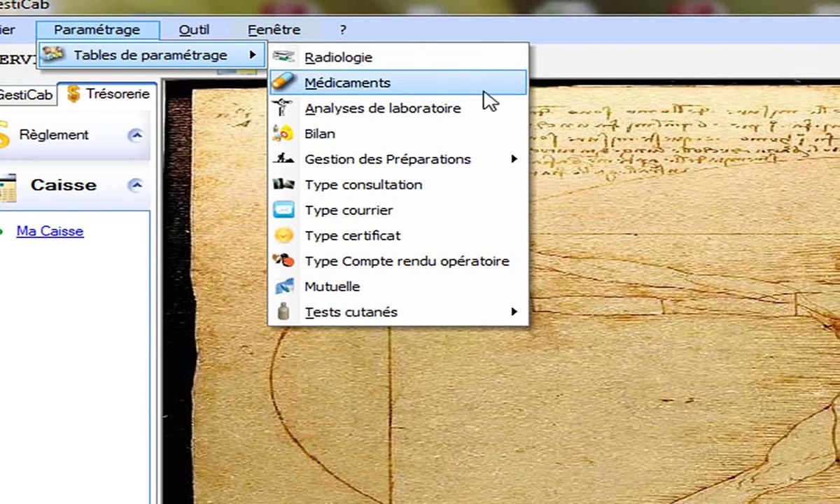This screenshot has height=504, width=840.
Task: Click the Mutuelle icon
Action: (x=283, y=286)
